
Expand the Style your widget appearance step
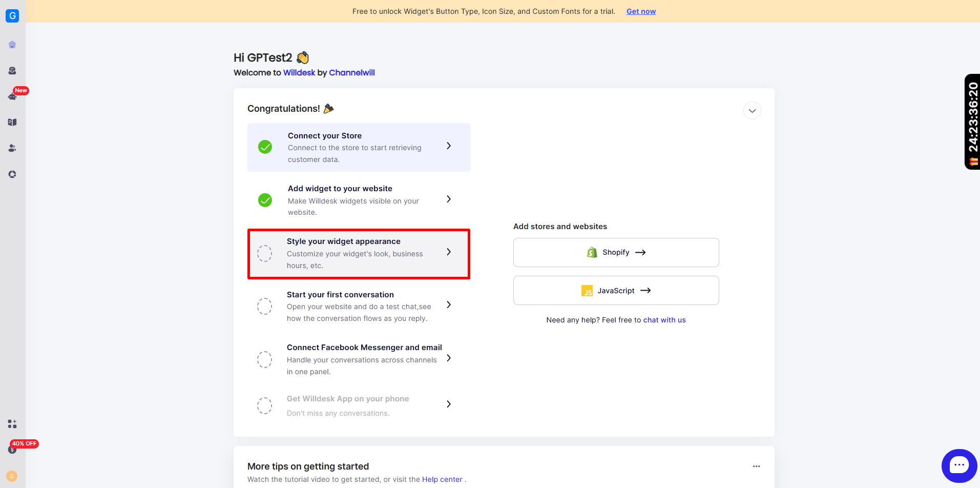pos(448,252)
